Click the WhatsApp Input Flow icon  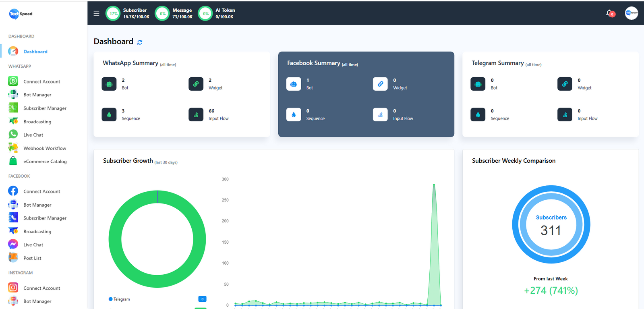tap(196, 115)
